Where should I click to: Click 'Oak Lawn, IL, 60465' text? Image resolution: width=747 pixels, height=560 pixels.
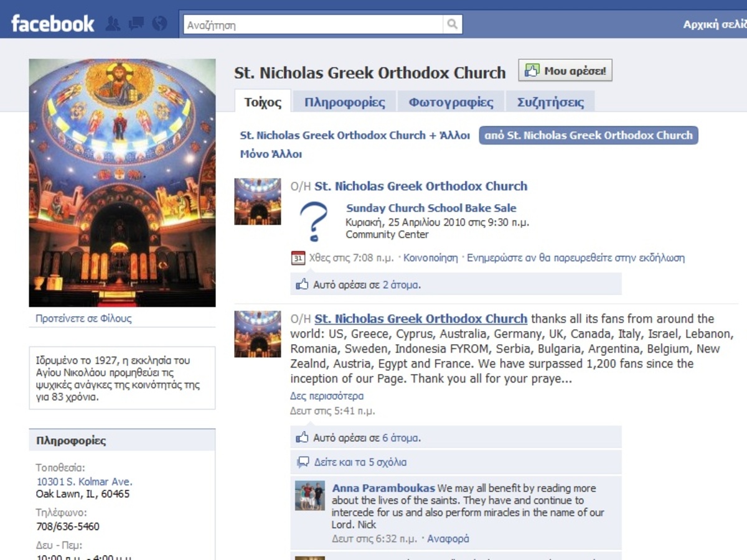(x=83, y=494)
